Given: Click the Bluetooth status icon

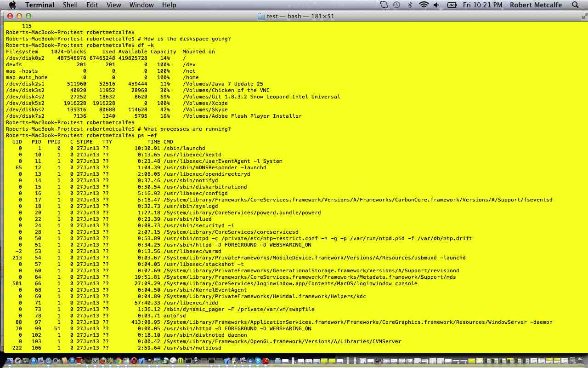Looking at the screenshot, I should point(410,5).
